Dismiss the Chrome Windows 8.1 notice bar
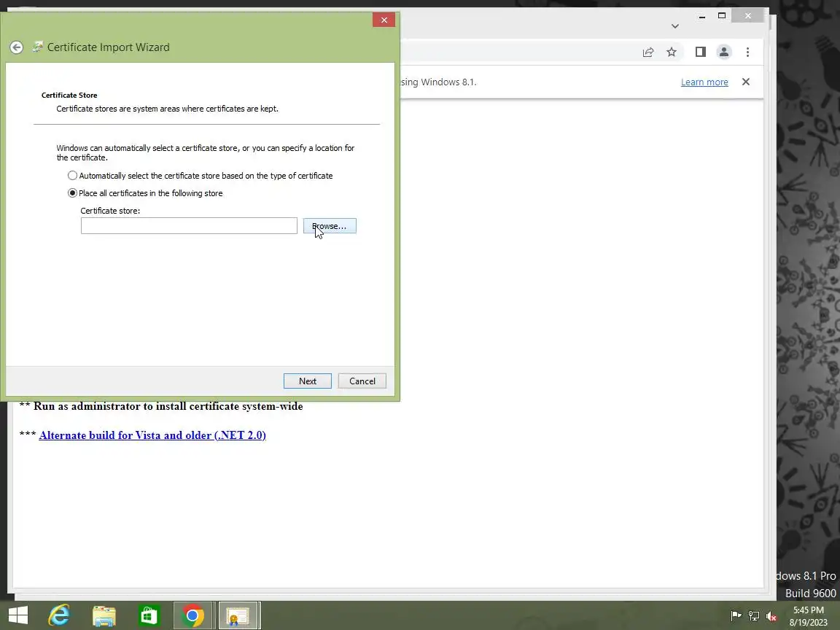 (746, 82)
